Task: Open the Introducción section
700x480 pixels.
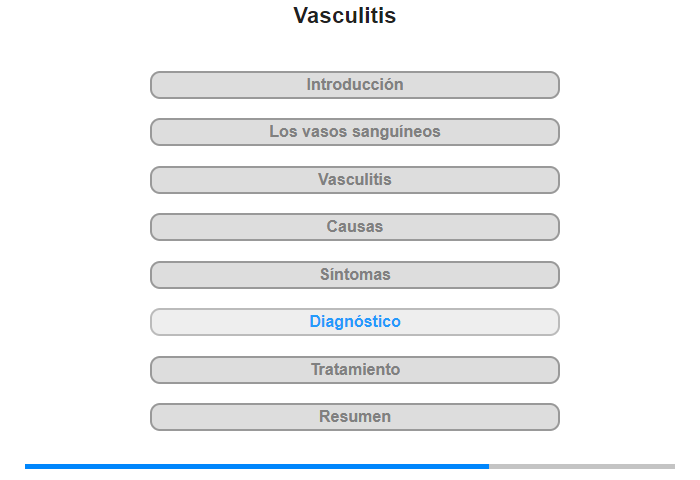Action: coord(354,85)
